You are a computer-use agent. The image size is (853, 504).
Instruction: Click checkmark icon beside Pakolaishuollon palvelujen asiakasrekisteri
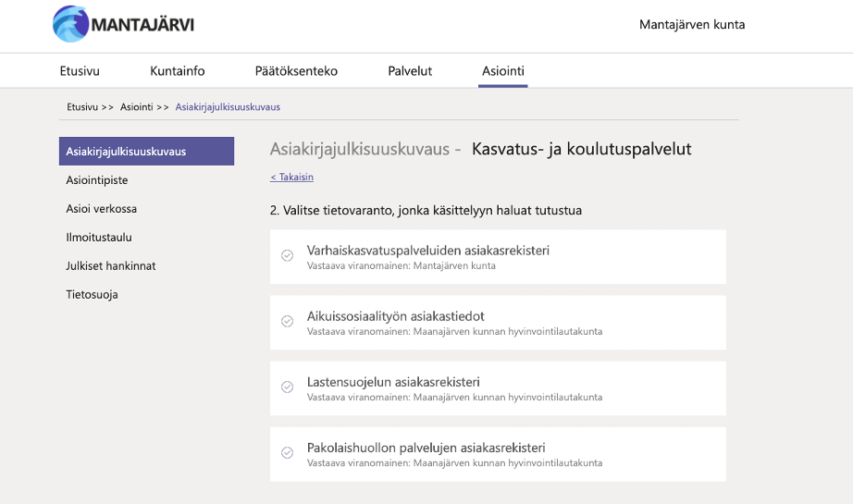point(287,453)
